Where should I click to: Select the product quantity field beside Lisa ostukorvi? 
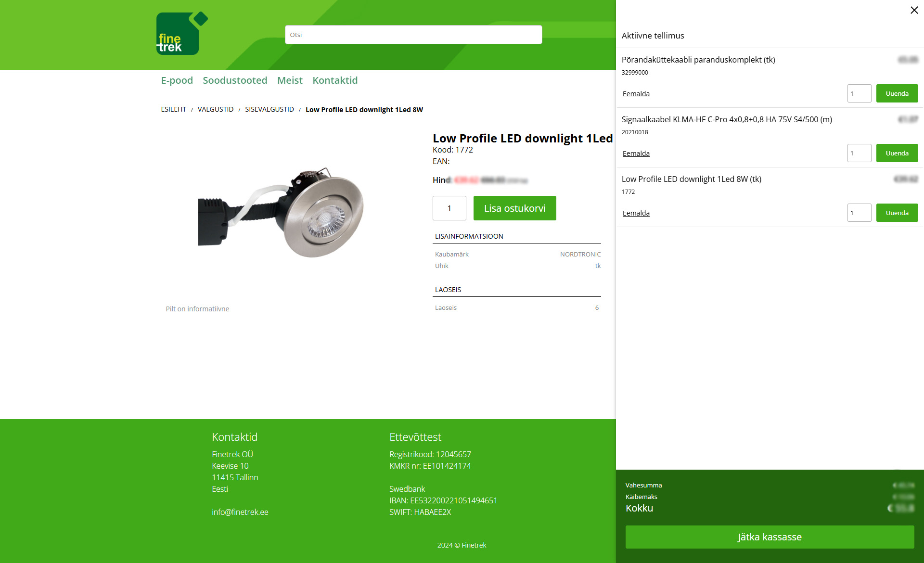tap(449, 208)
